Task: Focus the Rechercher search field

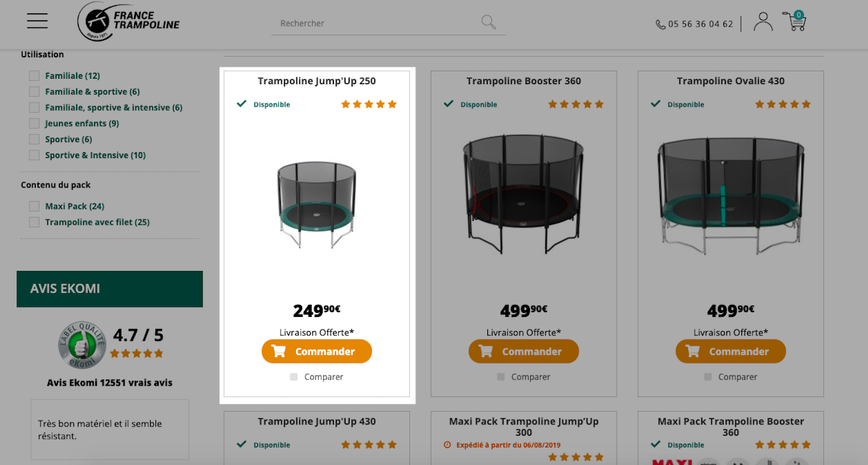Action: pos(377,23)
